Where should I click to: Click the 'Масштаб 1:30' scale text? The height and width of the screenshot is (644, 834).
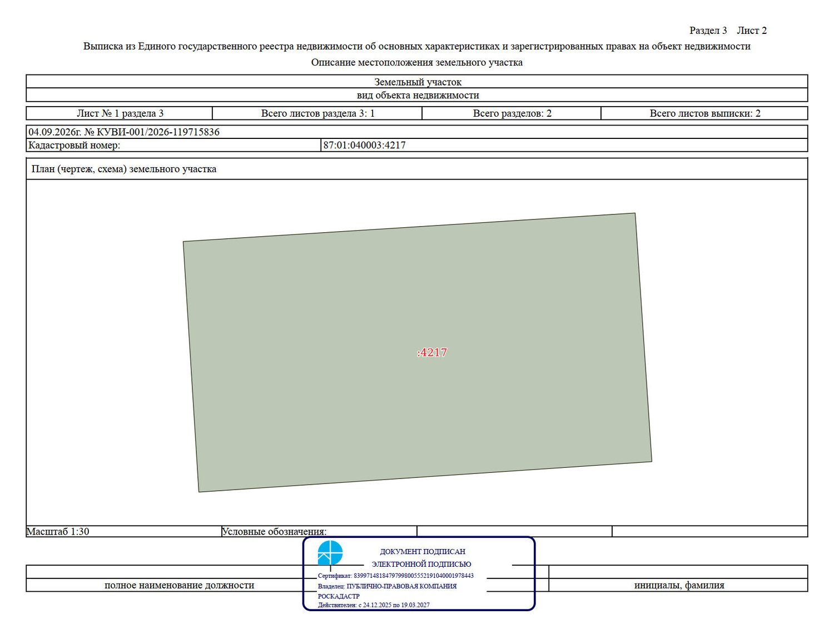click(x=58, y=531)
